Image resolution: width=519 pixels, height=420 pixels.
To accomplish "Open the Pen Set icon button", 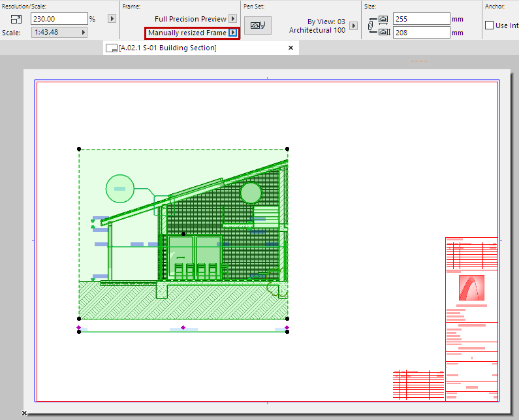I will click(258, 25).
